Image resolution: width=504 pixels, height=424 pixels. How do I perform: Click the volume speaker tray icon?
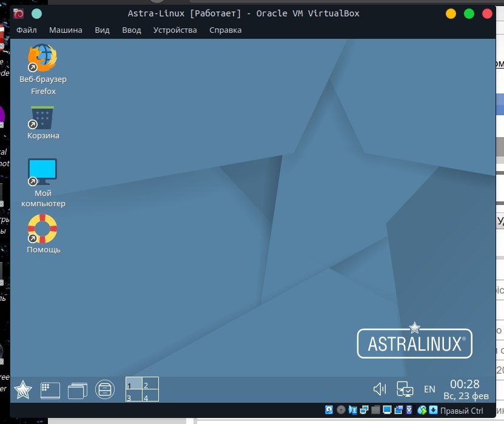[x=380, y=389]
